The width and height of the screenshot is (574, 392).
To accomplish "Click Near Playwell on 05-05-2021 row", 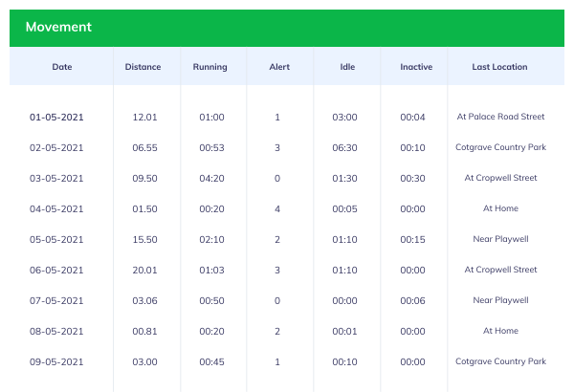I will tap(500, 239).
